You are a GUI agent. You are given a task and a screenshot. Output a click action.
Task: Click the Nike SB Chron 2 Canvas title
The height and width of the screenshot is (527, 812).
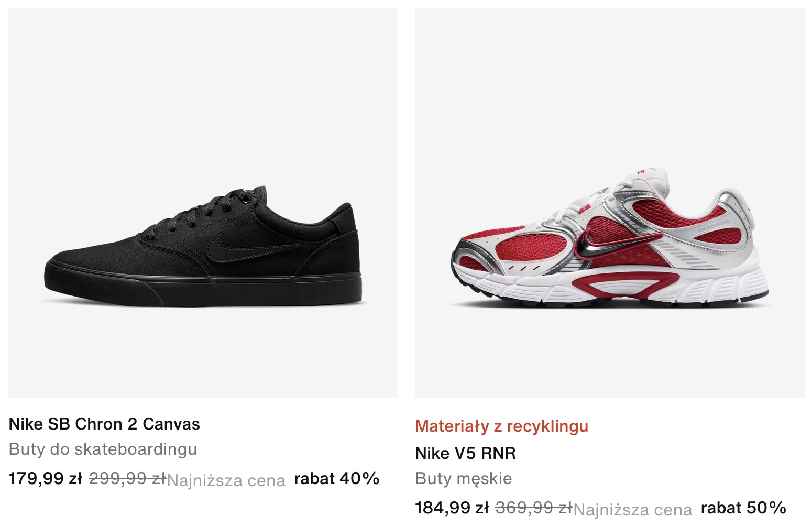(x=104, y=424)
